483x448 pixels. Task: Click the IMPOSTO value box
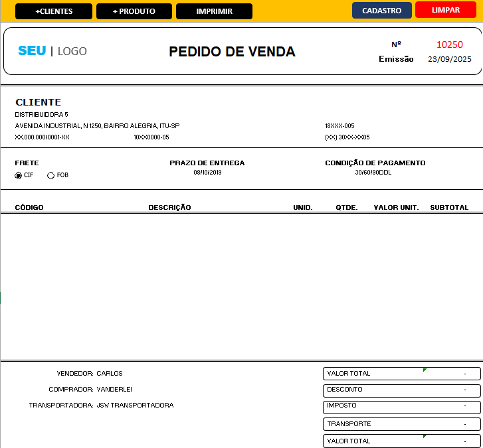[x=401, y=406]
